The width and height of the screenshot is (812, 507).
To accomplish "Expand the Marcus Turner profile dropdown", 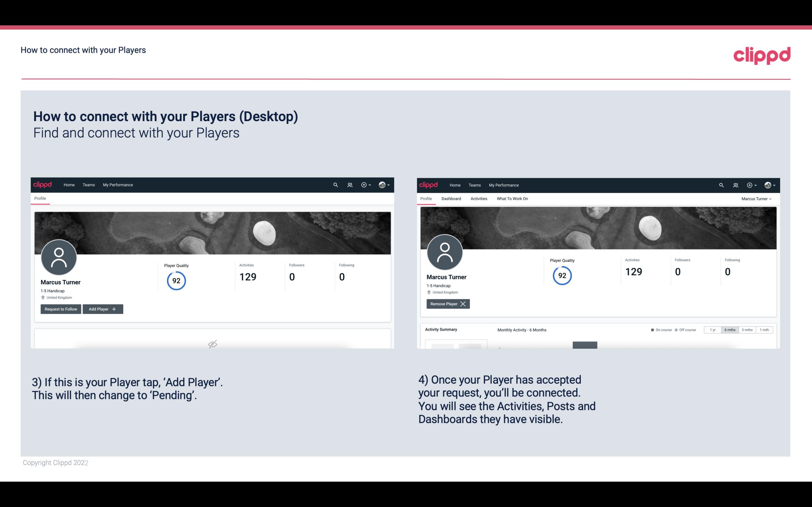I will [x=756, y=199].
